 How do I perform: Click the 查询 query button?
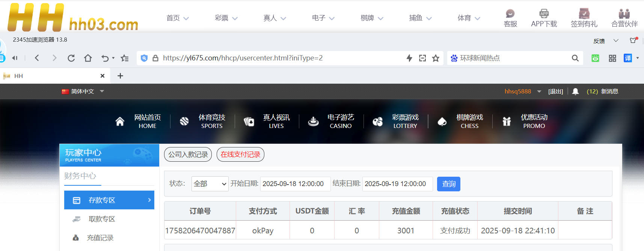448,184
